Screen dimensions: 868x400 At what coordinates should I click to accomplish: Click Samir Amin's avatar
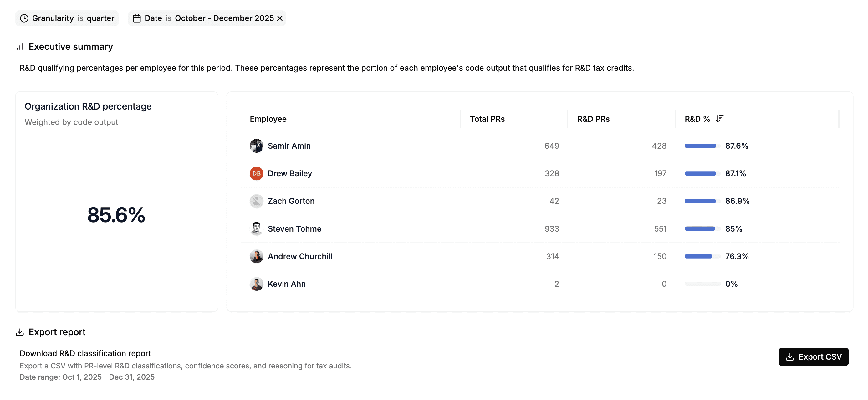coord(256,146)
